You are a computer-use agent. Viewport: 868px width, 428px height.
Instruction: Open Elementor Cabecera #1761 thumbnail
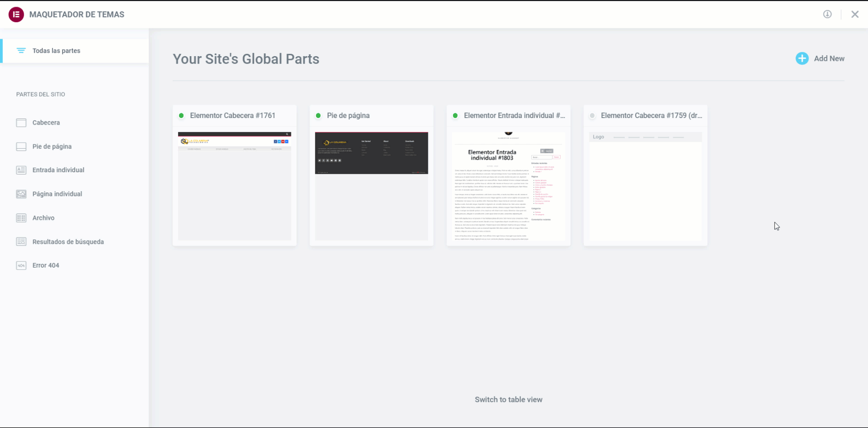(234, 186)
